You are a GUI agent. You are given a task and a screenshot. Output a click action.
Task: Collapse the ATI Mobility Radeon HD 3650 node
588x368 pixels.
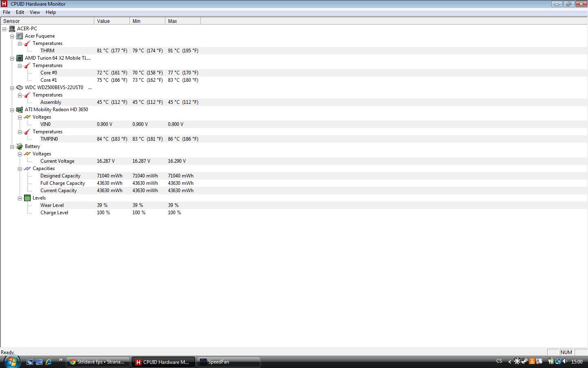[x=12, y=110]
